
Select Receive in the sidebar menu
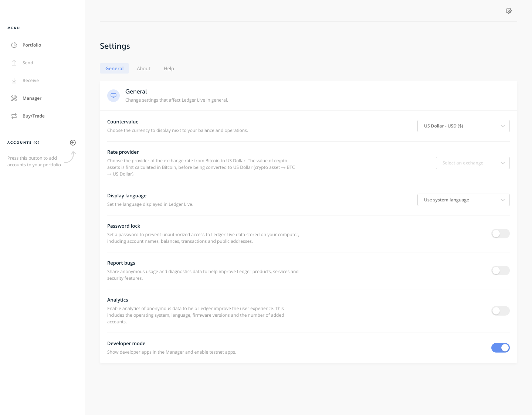pyautogui.click(x=31, y=81)
